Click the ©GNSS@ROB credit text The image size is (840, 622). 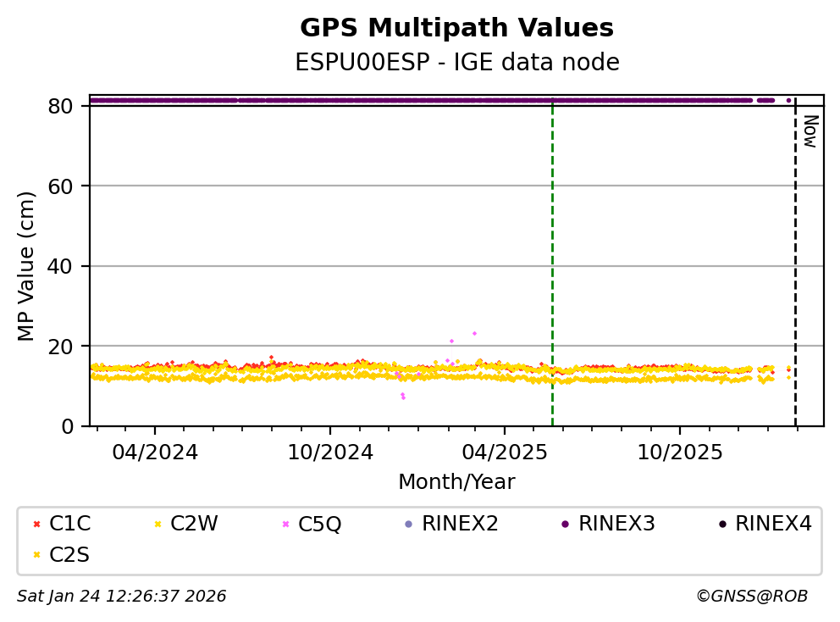click(x=751, y=597)
